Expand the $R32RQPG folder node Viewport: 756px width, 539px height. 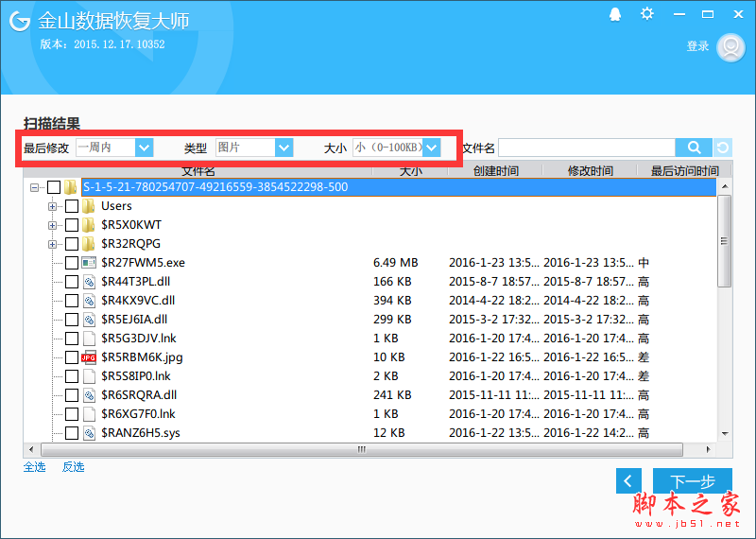[x=52, y=244]
